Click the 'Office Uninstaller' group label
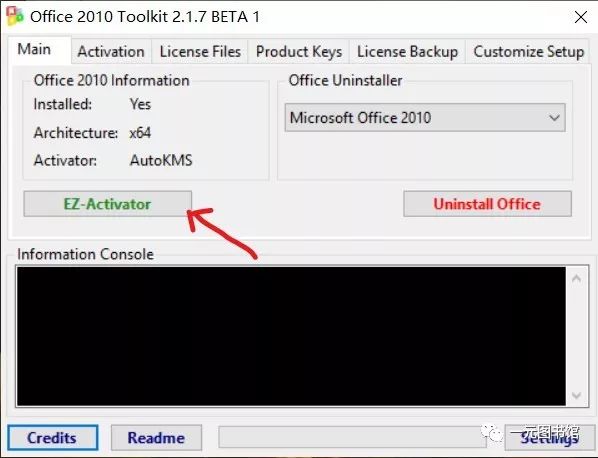Screen dimensions: 598x458 (x=346, y=80)
